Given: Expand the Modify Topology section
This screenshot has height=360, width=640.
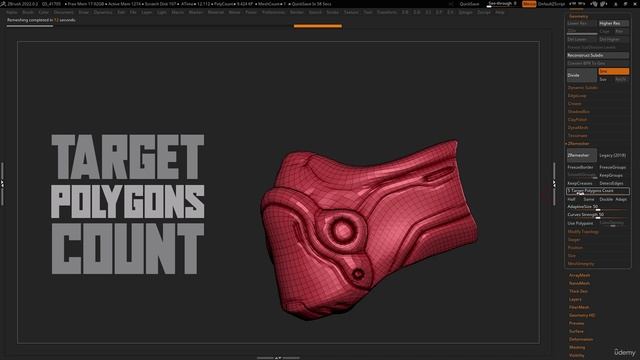Looking at the screenshot, I should (x=583, y=231).
